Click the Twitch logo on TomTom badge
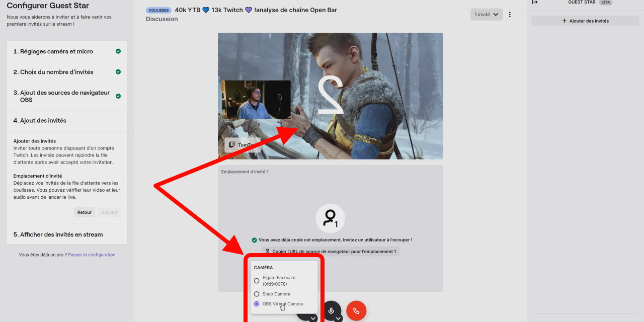The width and height of the screenshot is (644, 322). coord(232,145)
